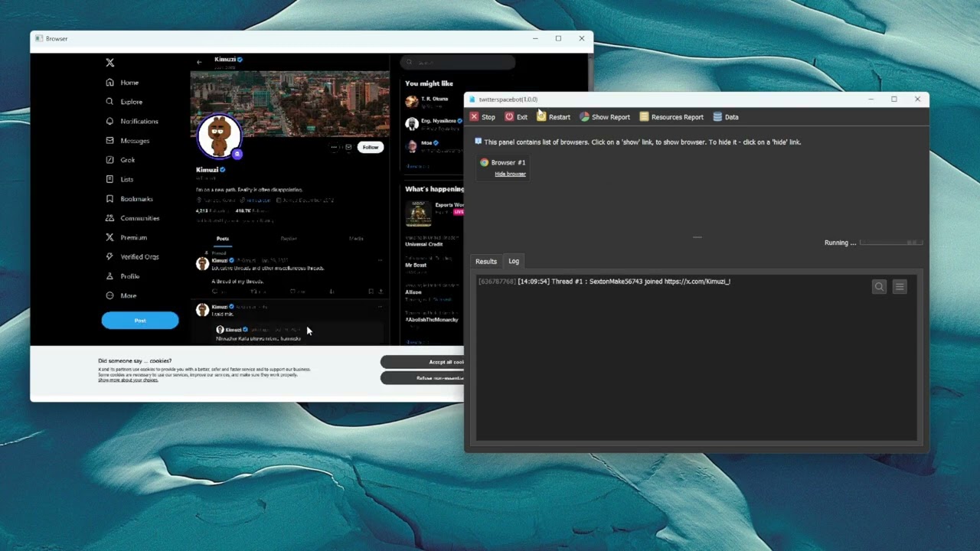Screen dimensions: 980x551
Task: Open Explore in X sidebar
Action: point(124,102)
